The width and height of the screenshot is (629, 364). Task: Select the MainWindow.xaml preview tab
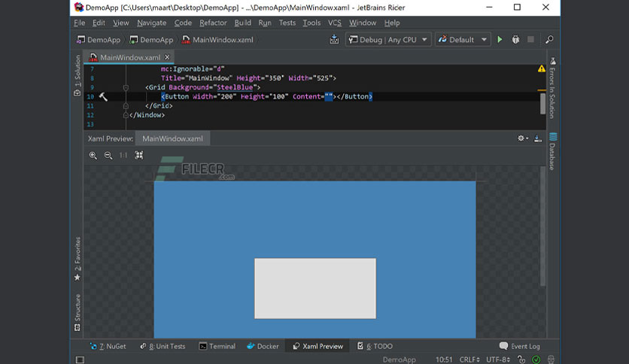pos(172,138)
